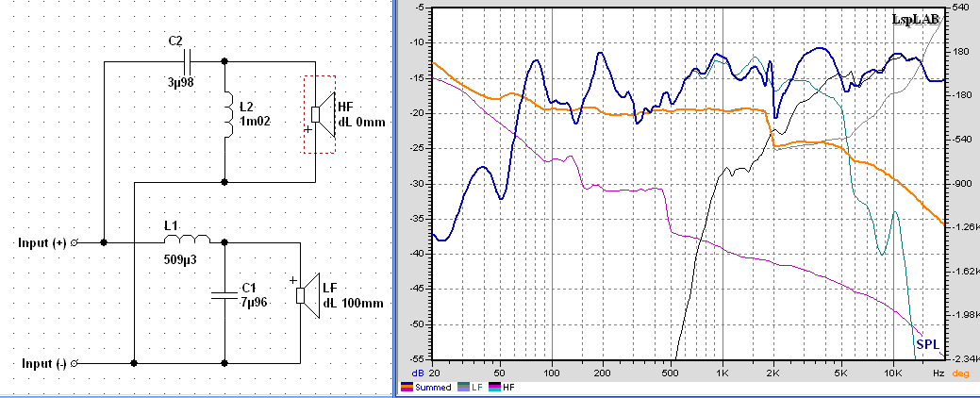Click the dB axis unit label
This screenshot has width=980, height=398.
point(419,374)
